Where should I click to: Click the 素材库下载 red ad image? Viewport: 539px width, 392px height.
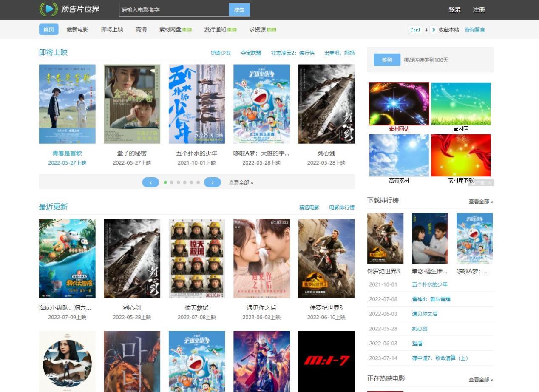coord(461,155)
